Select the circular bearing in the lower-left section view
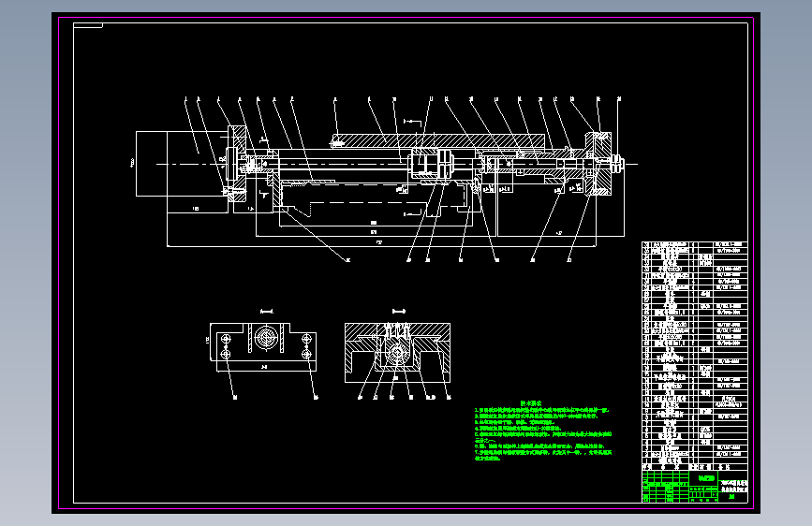Viewport: 812px width, 526px height. (266, 338)
